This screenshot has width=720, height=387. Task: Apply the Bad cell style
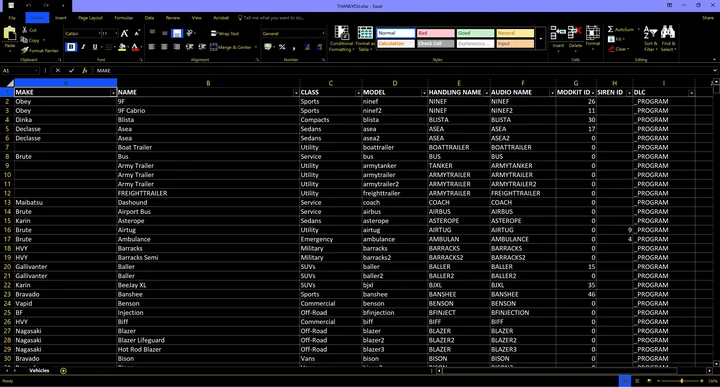435,33
